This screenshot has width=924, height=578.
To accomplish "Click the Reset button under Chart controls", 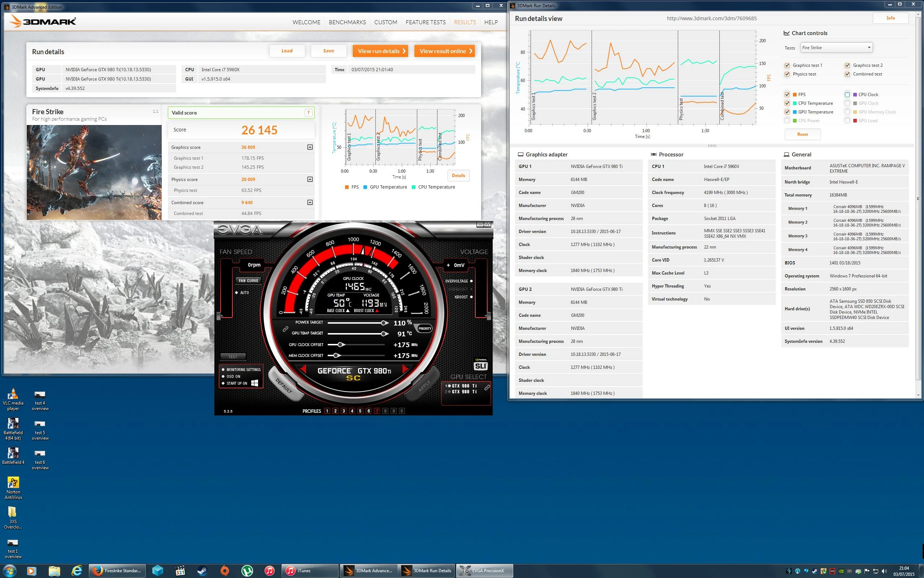I will [802, 134].
